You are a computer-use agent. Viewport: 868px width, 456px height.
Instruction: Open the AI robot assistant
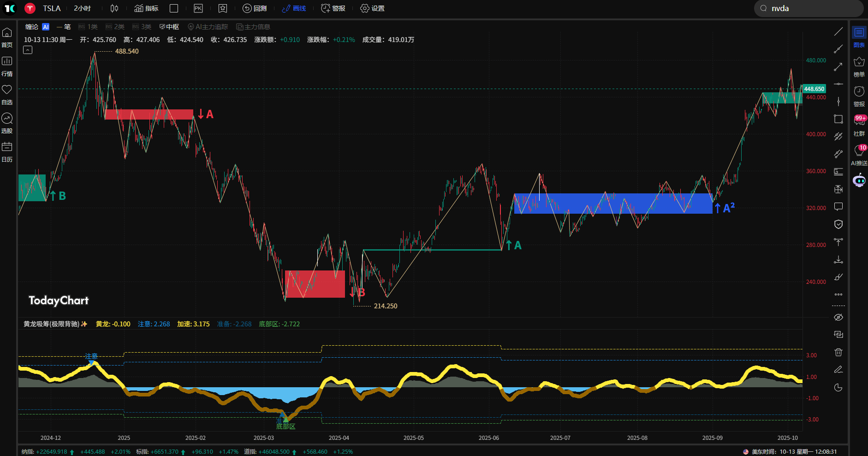click(859, 180)
